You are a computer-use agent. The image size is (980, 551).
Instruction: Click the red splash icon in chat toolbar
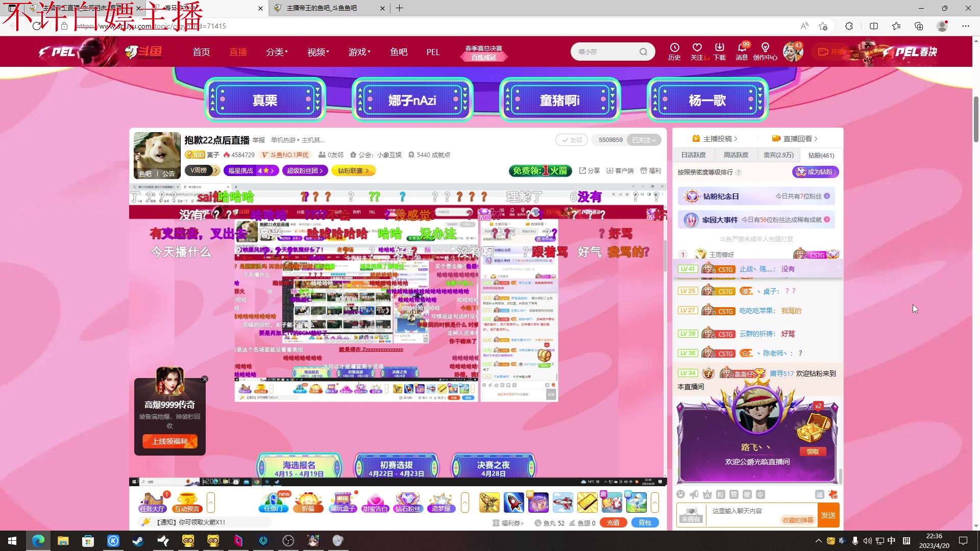click(x=833, y=494)
